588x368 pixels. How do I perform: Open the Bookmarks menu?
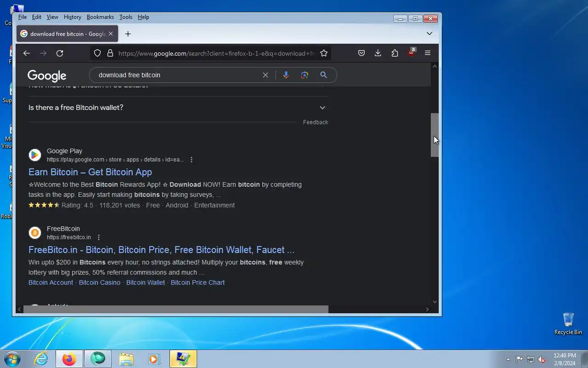pyautogui.click(x=100, y=17)
